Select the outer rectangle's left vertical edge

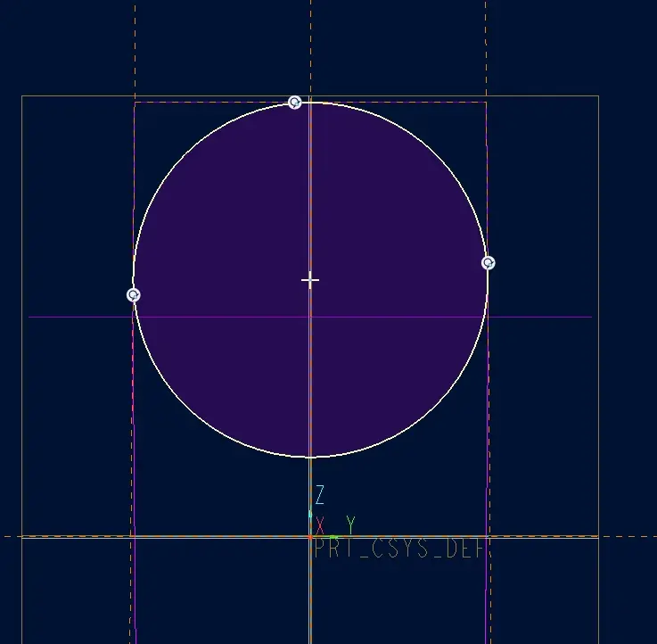(21, 369)
